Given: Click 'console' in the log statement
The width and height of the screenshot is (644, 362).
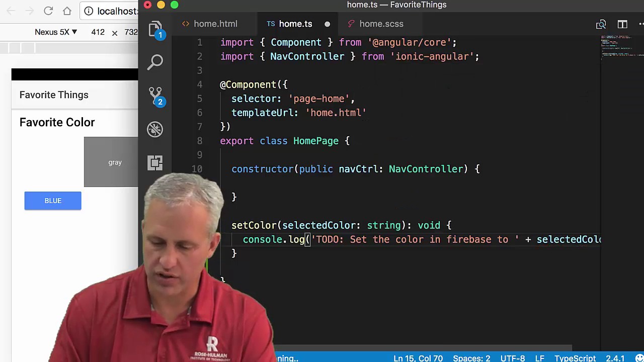Looking at the screenshot, I should click(x=263, y=239).
